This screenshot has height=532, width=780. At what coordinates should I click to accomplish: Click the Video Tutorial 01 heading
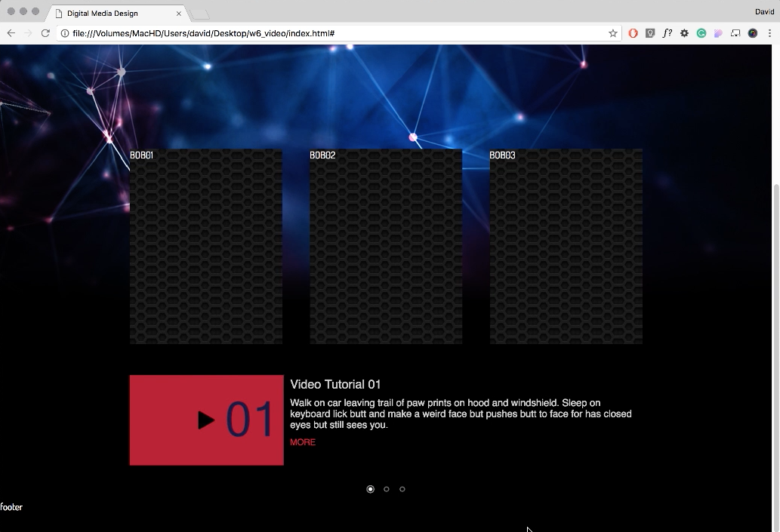(335, 385)
